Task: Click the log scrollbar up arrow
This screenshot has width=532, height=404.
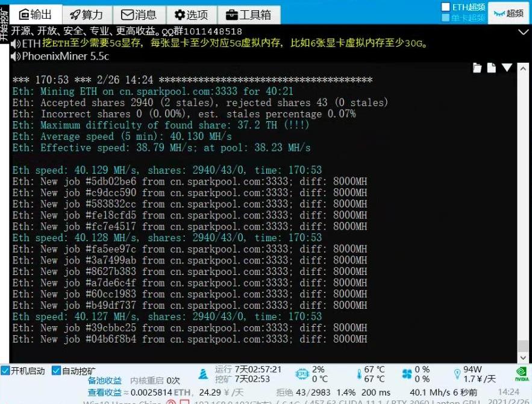Action: 523,69
